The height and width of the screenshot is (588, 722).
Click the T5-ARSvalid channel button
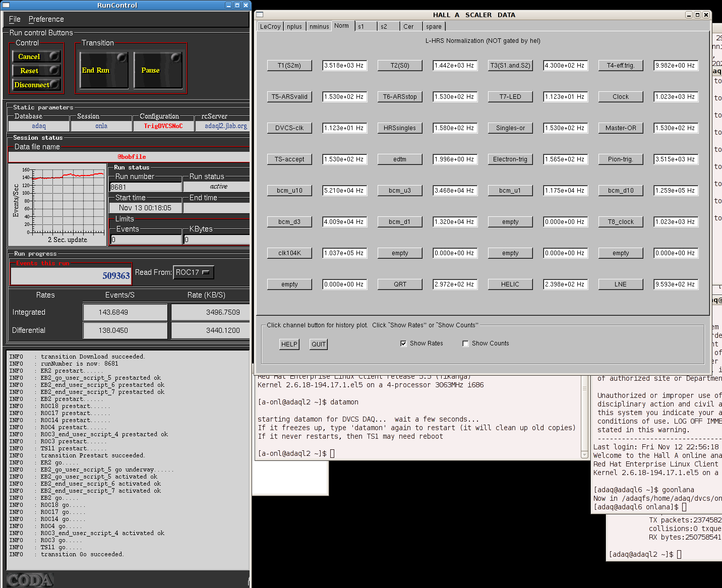289,97
